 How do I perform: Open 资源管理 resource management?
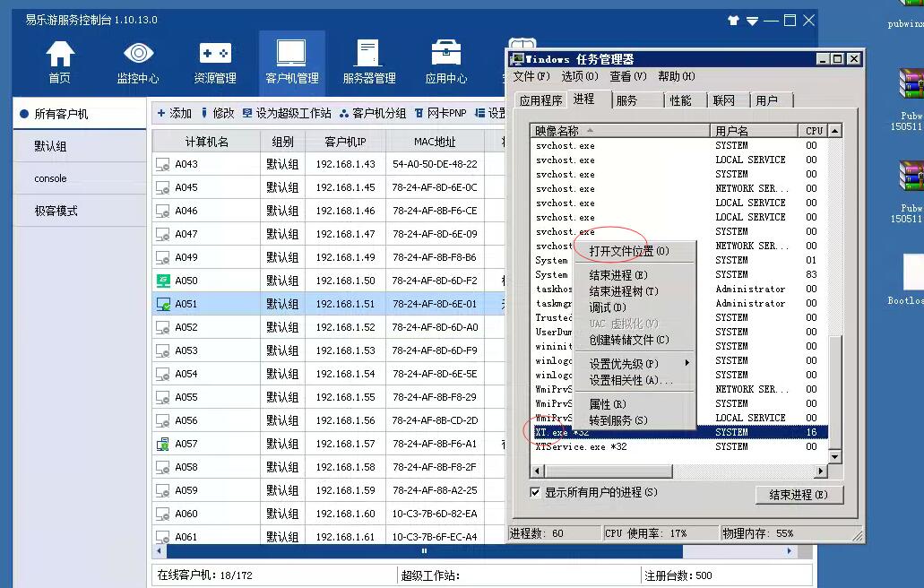tap(215, 62)
